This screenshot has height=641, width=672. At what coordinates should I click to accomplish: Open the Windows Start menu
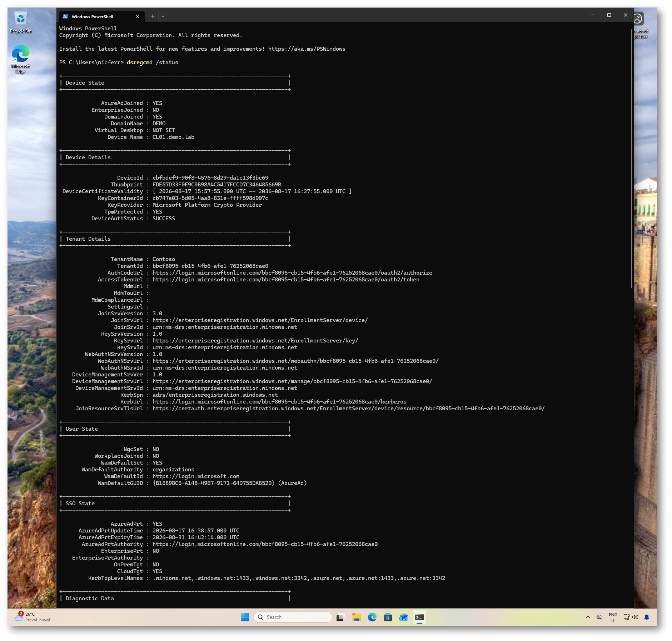tap(245, 617)
